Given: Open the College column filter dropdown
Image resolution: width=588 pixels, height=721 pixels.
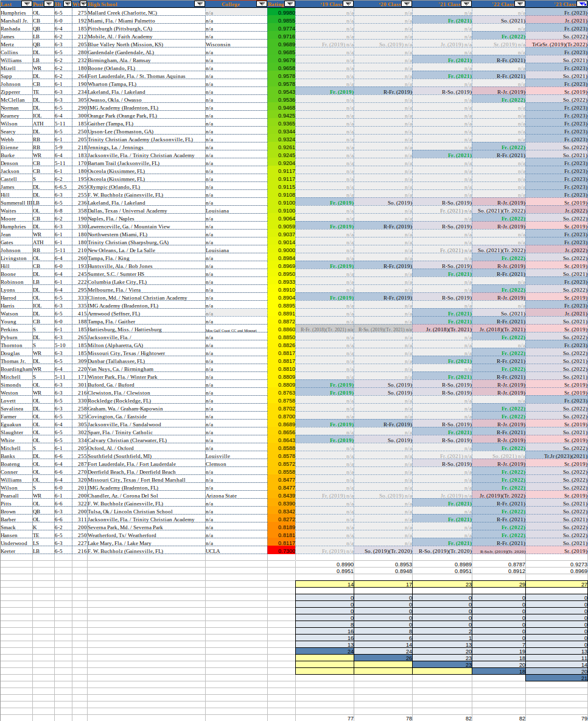Looking at the screenshot, I should pos(262,4).
